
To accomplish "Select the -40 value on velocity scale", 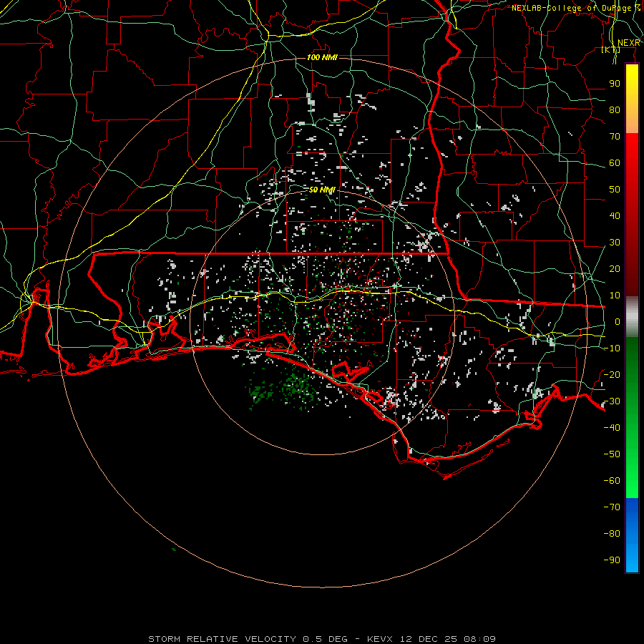I will (x=612, y=428).
